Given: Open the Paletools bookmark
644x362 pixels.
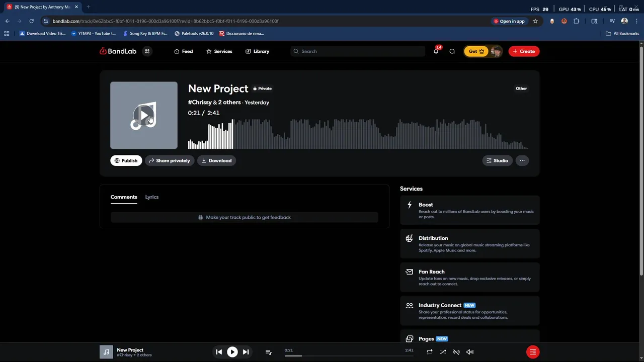Looking at the screenshot, I should 194,34.
